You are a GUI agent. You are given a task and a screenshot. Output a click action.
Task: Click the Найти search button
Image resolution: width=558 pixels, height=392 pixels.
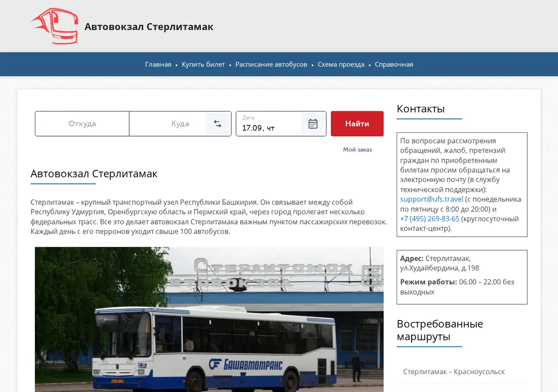[357, 124]
